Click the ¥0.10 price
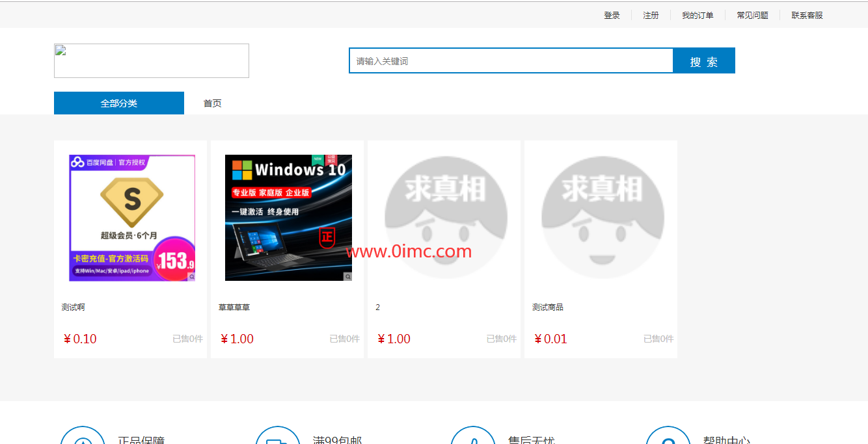868x444 pixels. pyautogui.click(x=80, y=339)
